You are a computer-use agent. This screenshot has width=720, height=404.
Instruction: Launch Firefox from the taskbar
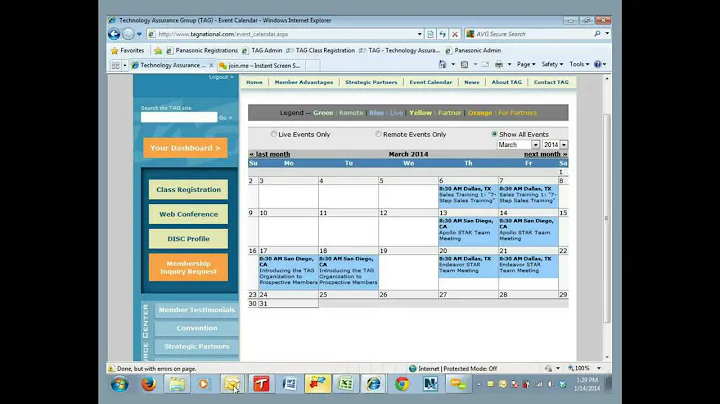pos(148,384)
